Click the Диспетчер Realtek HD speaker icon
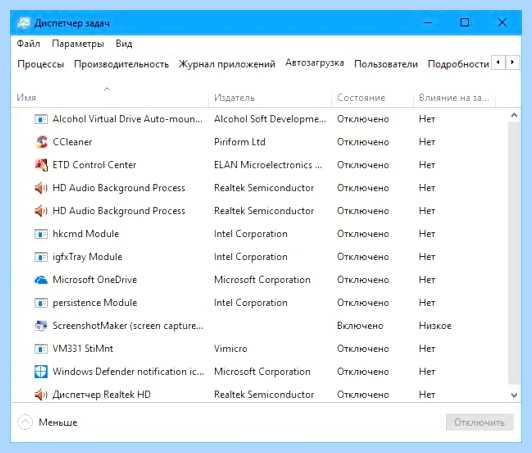 click(x=41, y=395)
